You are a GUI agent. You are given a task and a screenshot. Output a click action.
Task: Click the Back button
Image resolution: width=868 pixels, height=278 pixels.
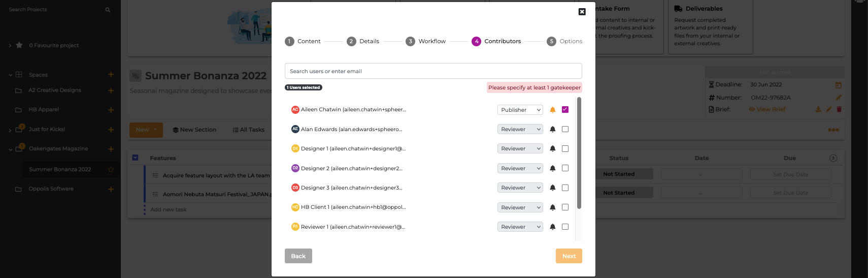pyautogui.click(x=298, y=256)
